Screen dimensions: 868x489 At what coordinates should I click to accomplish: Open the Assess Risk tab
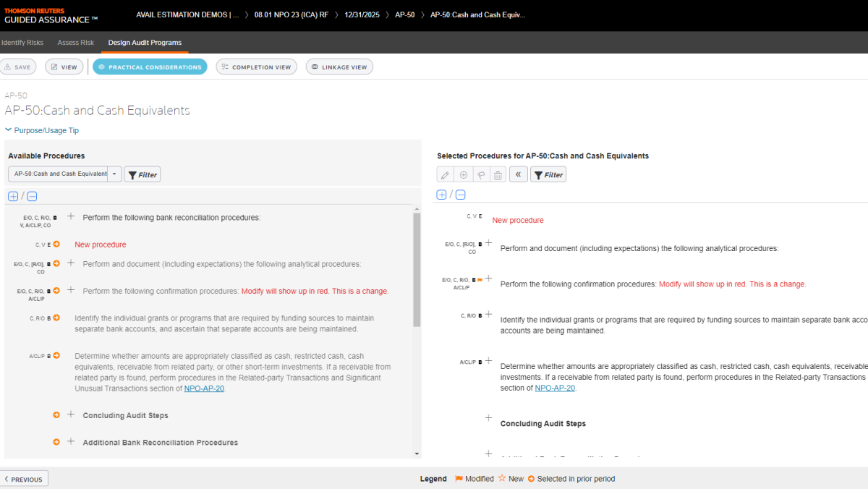(75, 43)
